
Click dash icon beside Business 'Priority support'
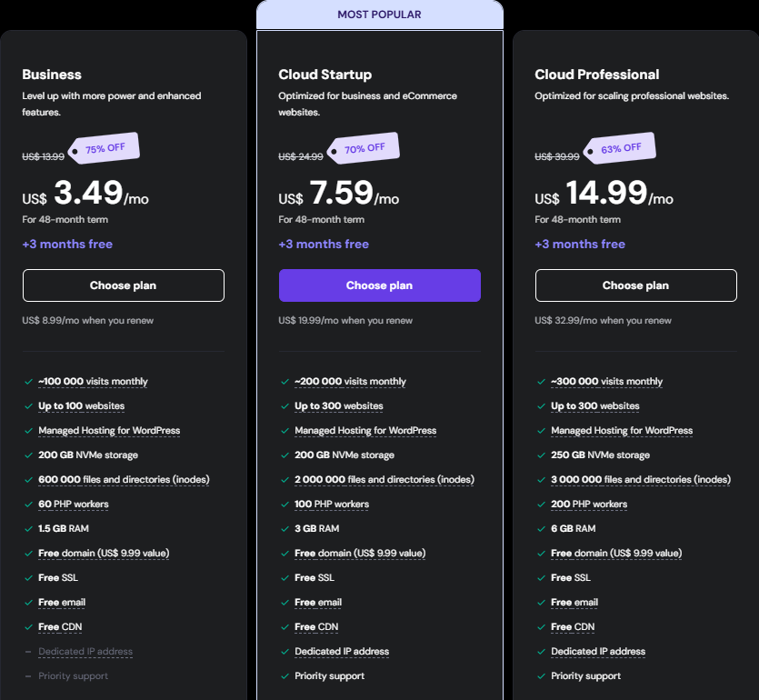28,676
